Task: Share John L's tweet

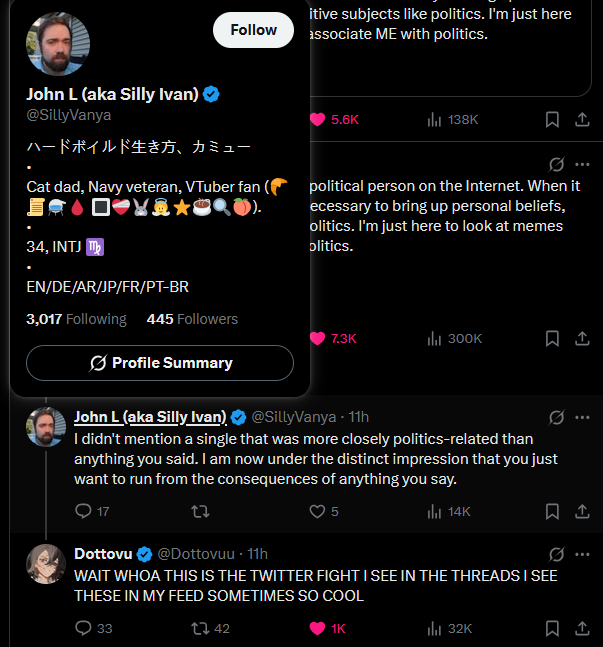Action: pyautogui.click(x=582, y=511)
